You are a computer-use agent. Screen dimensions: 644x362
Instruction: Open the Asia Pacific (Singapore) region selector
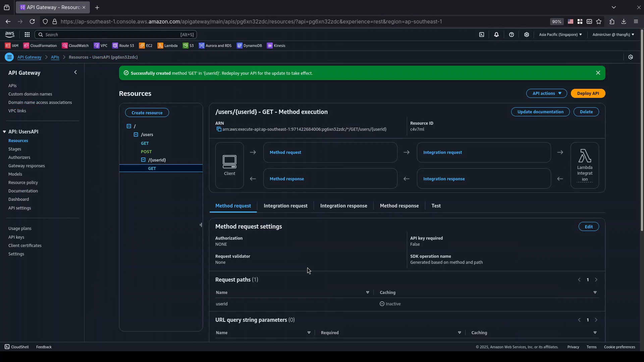point(560,35)
